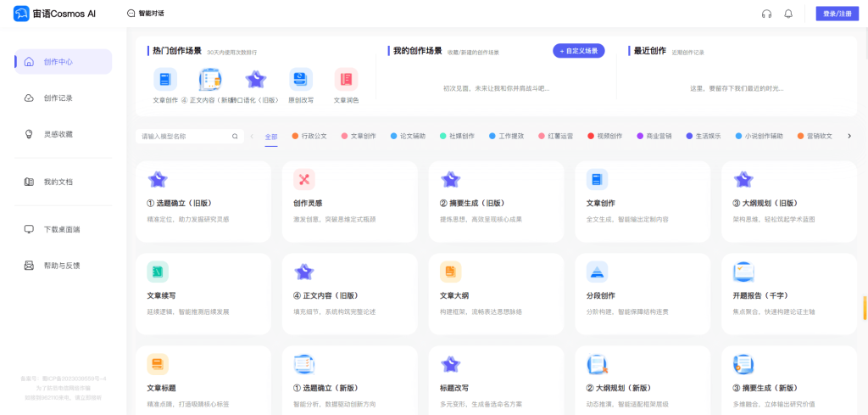
Task: Click the headset customer support icon
Action: (766, 14)
